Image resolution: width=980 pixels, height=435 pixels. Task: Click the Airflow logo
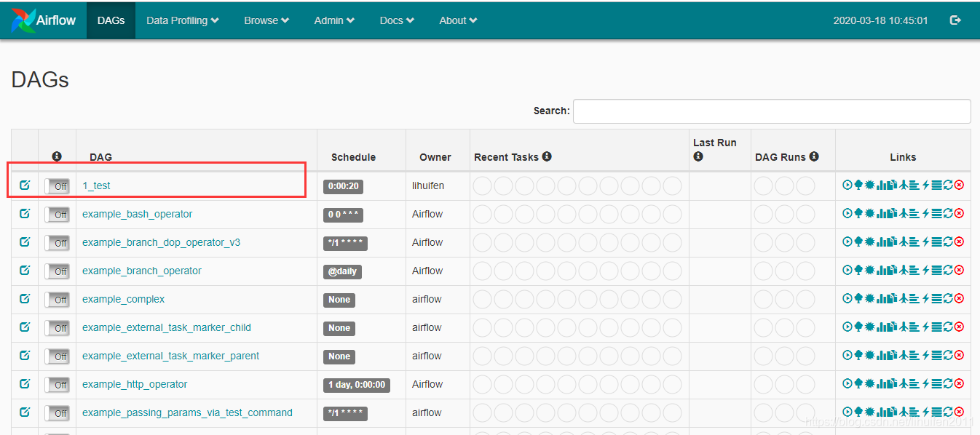[44, 20]
